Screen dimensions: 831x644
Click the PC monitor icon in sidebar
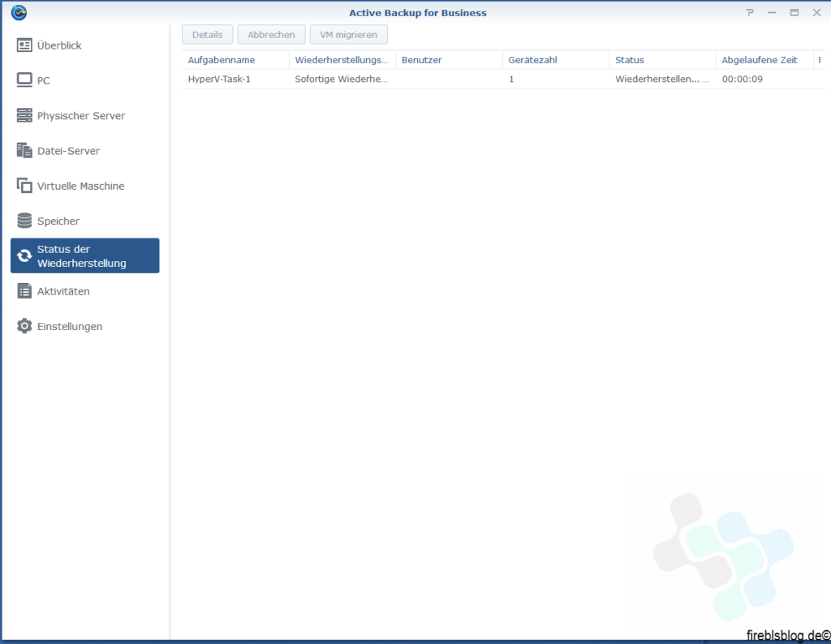[x=24, y=80]
